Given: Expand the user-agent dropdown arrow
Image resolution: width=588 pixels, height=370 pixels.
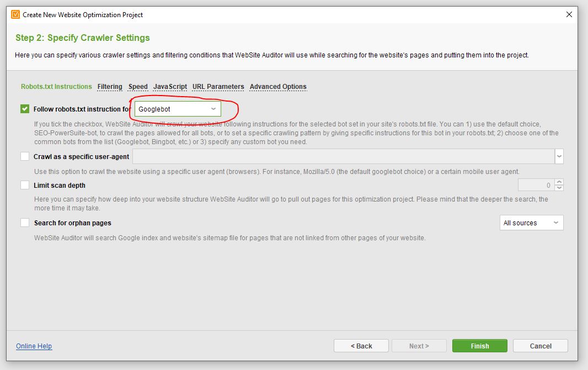Looking at the screenshot, I should click(559, 156).
